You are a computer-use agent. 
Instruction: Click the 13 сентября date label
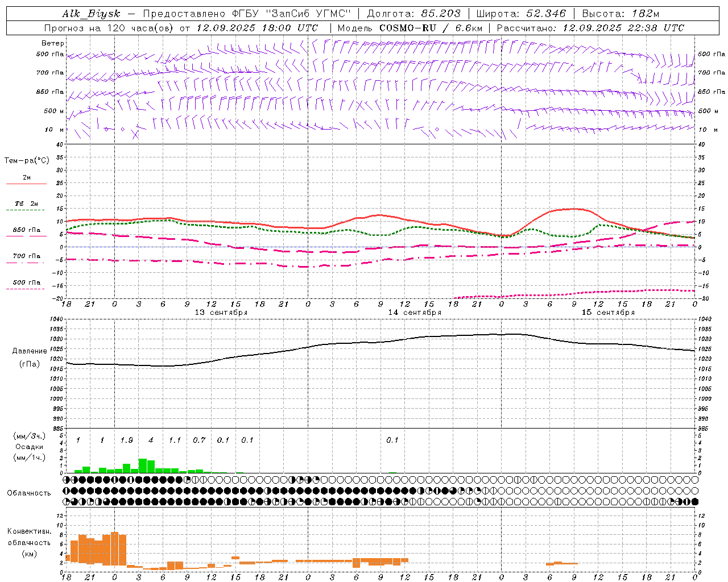[221, 313]
